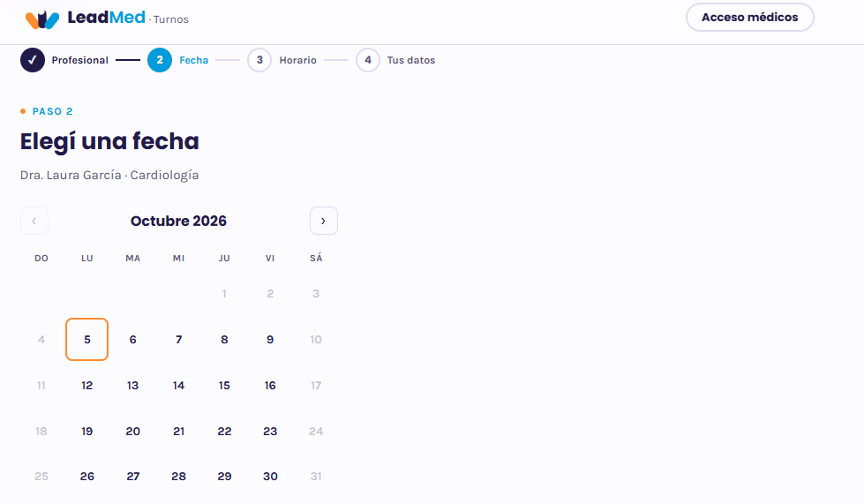Click the disabled Sunday 18 cell
The image size is (864, 504).
[x=41, y=432]
